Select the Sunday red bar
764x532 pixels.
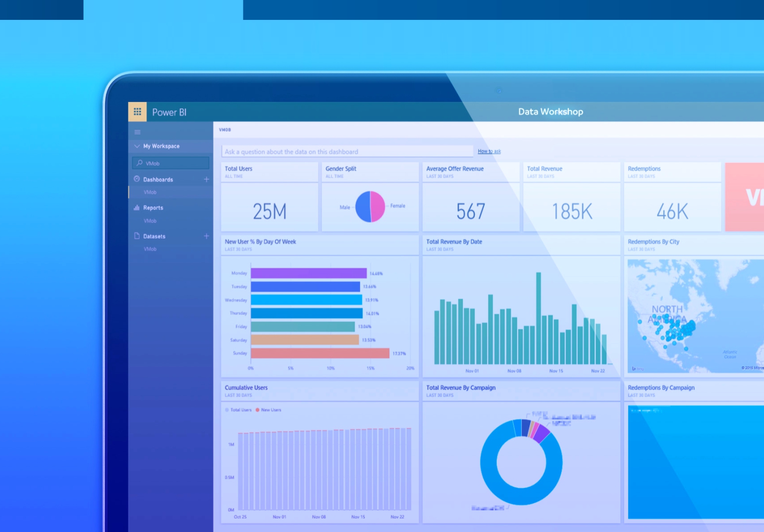[x=320, y=353]
